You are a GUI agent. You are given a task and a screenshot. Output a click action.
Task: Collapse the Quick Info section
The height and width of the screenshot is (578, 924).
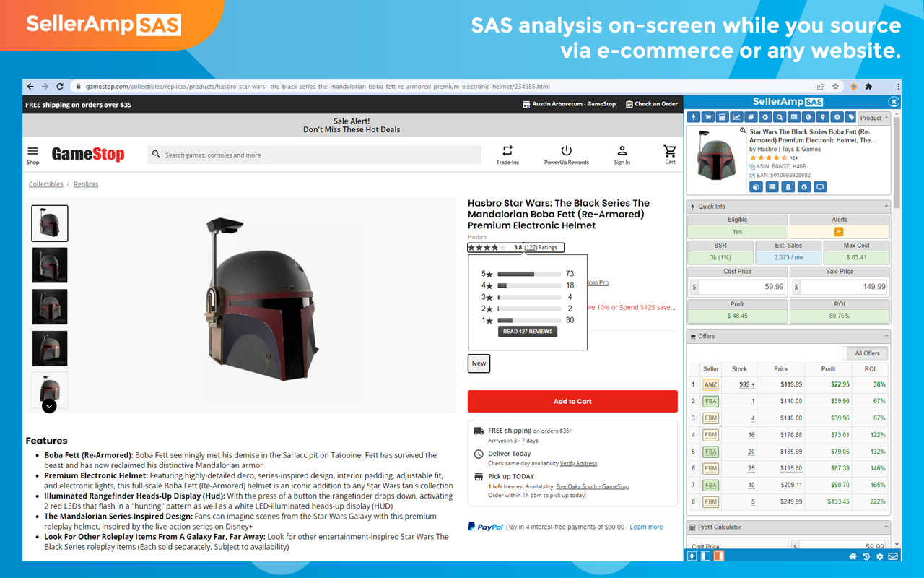886,207
